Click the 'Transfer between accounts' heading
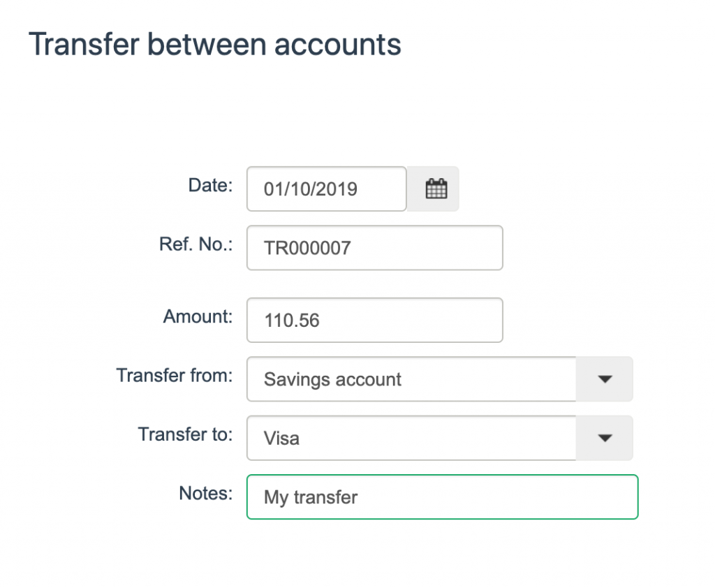 [215, 44]
